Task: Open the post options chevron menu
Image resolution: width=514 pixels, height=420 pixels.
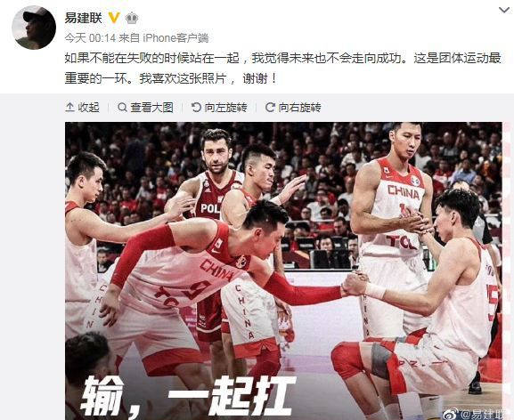Action: [503, 11]
